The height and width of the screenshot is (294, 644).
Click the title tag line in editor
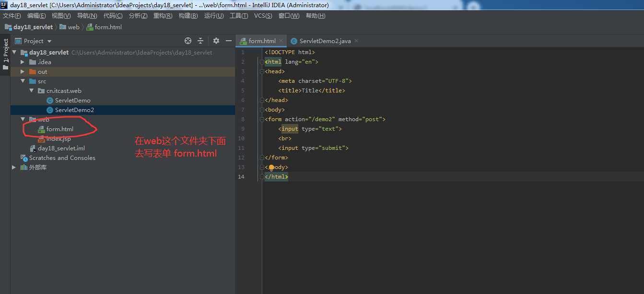point(312,90)
